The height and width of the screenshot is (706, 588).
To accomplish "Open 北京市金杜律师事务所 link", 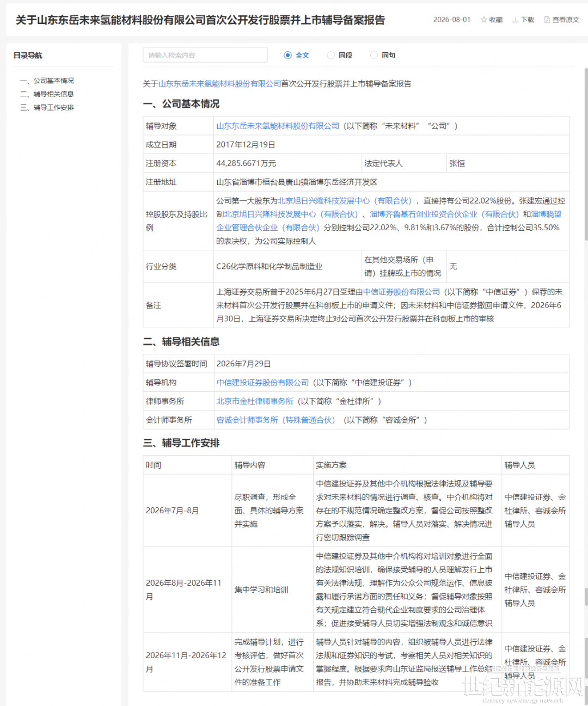I will pos(255,401).
